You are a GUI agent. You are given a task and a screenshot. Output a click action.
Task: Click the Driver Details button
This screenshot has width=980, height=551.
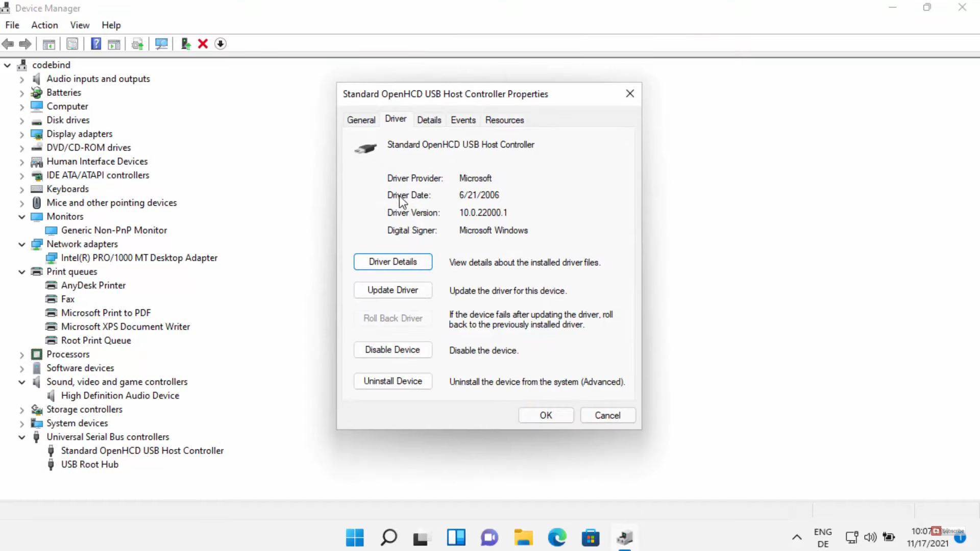coord(393,262)
